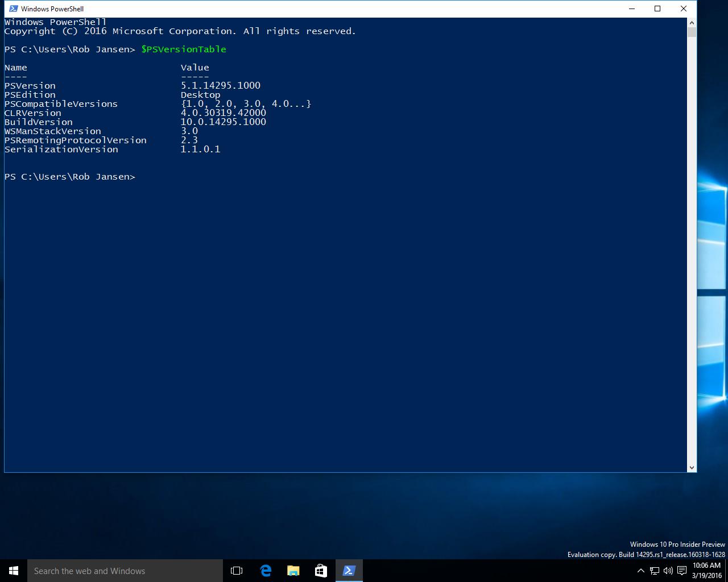Click the PowerShell scrollbar up arrow

(692, 22)
